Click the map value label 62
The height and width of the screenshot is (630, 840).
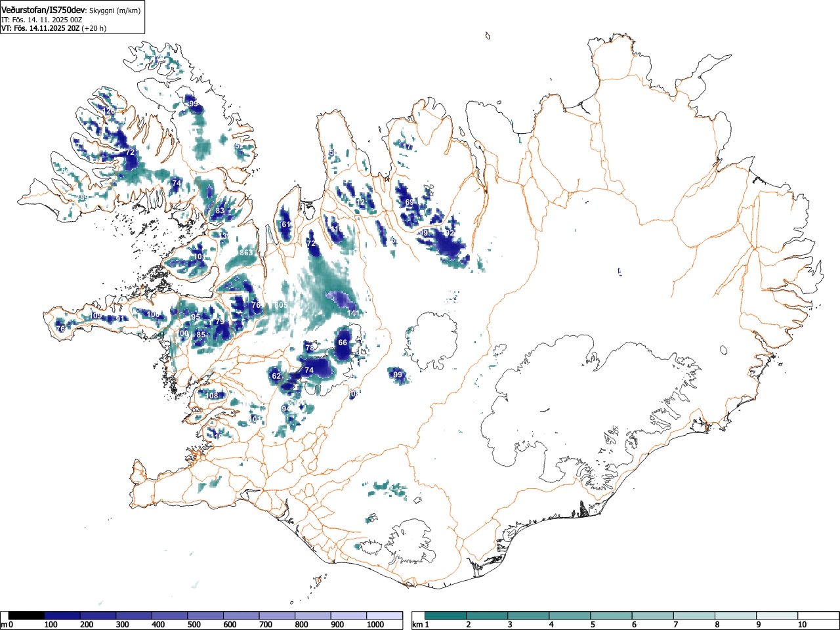(x=276, y=376)
